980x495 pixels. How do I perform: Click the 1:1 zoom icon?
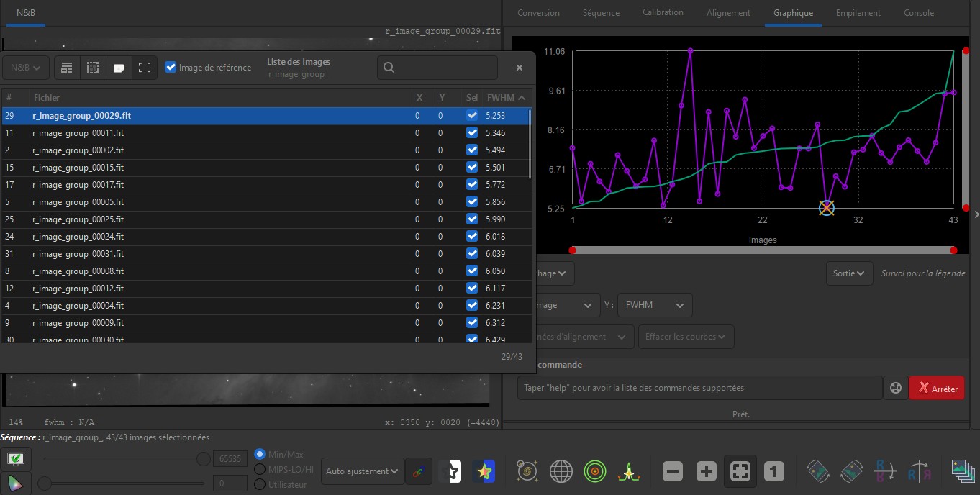coord(773,472)
